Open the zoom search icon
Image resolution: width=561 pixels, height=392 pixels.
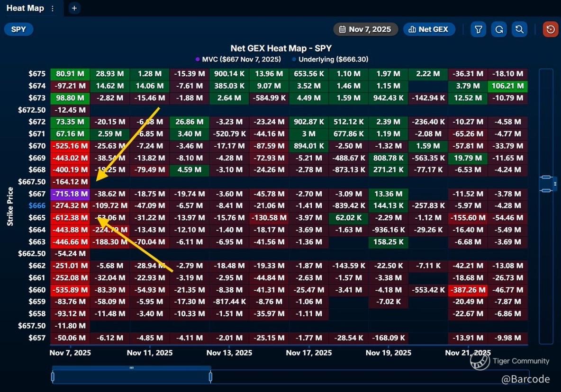click(x=519, y=29)
